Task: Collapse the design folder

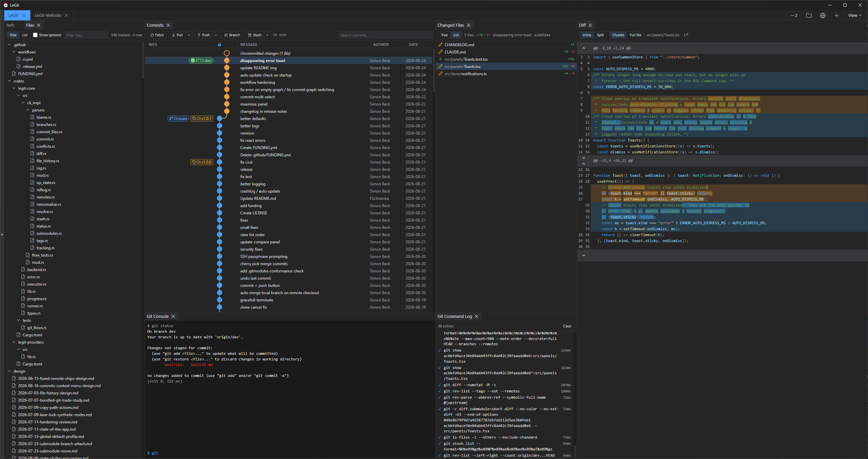Action: coord(9,371)
